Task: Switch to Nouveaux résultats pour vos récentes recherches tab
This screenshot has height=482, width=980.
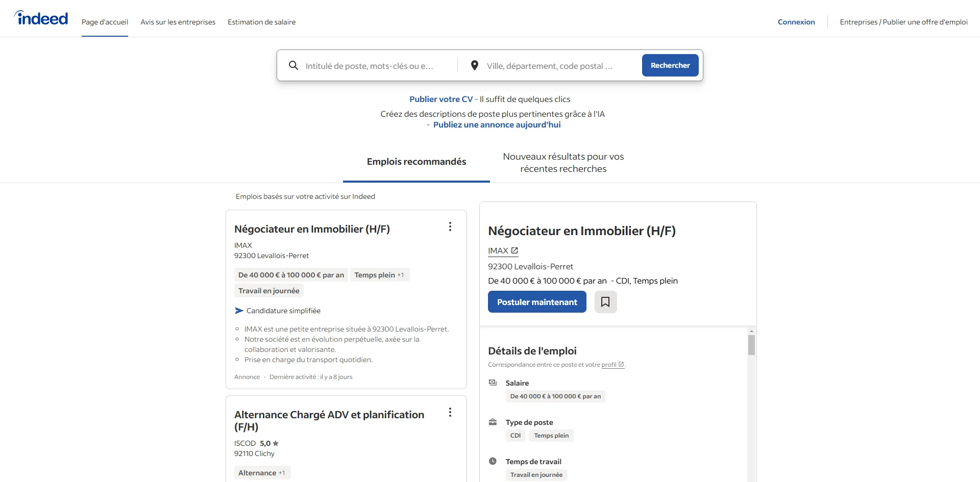Action: 563,163
